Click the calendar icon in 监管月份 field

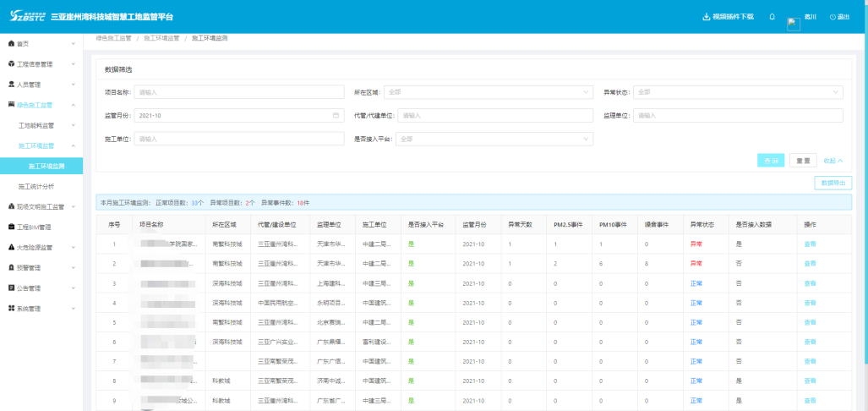(336, 116)
